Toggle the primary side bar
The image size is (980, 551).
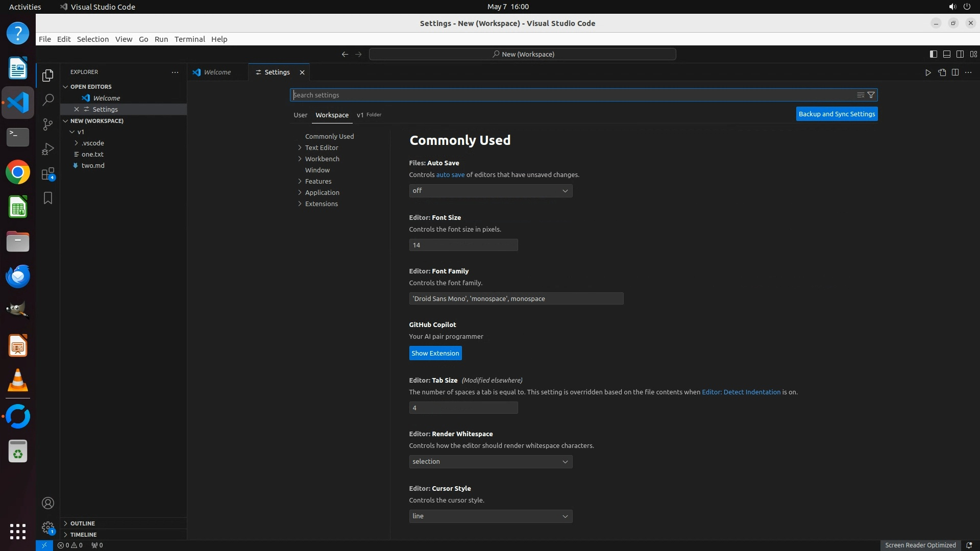click(933, 54)
